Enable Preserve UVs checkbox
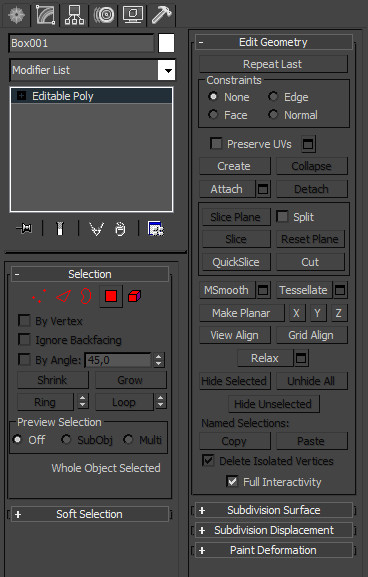This screenshot has height=577, width=368. coord(216,143)
